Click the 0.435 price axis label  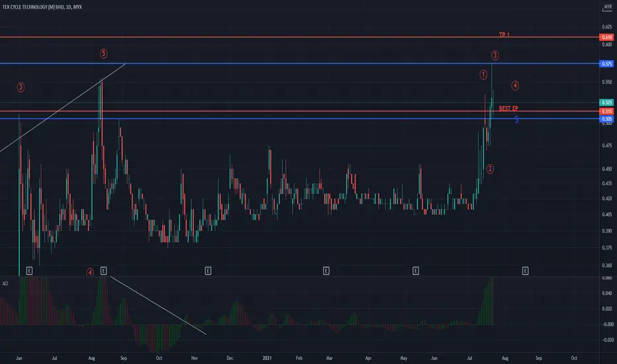[x=607, y=183]
